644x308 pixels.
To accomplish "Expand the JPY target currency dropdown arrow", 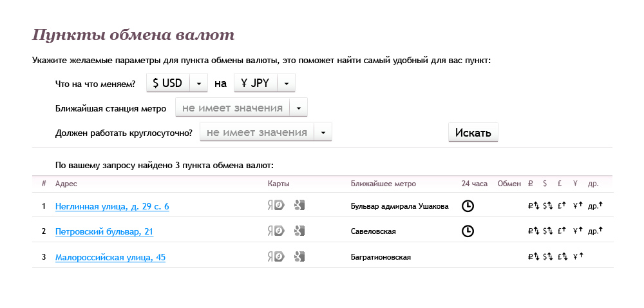I will point(286,83).
